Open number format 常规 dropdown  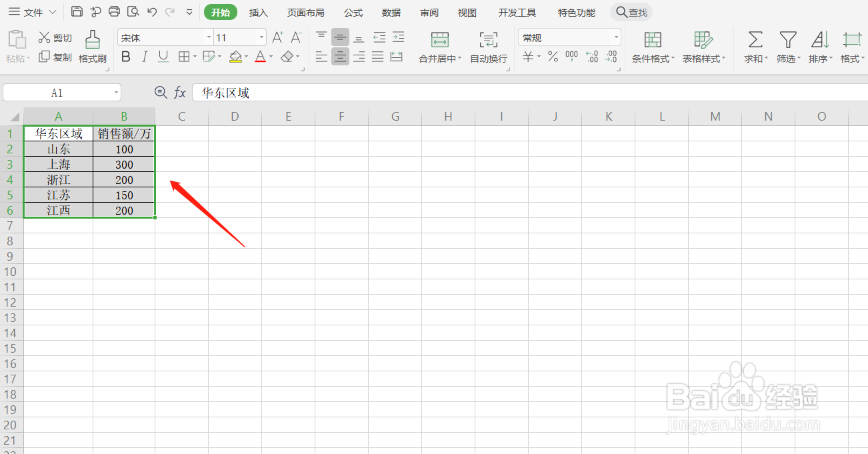[616, 38]
